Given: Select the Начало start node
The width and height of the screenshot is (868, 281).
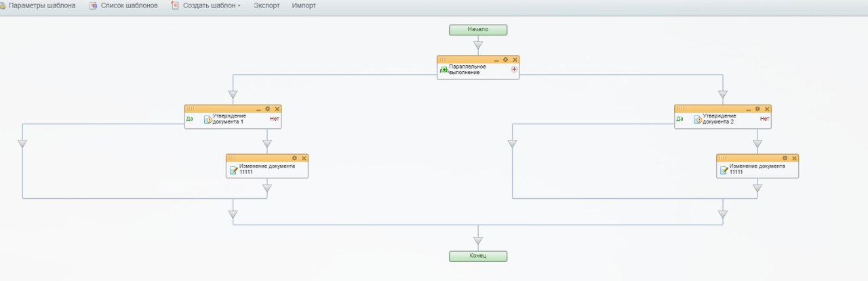Looking at the screenshot, I should tap(478, 30).
